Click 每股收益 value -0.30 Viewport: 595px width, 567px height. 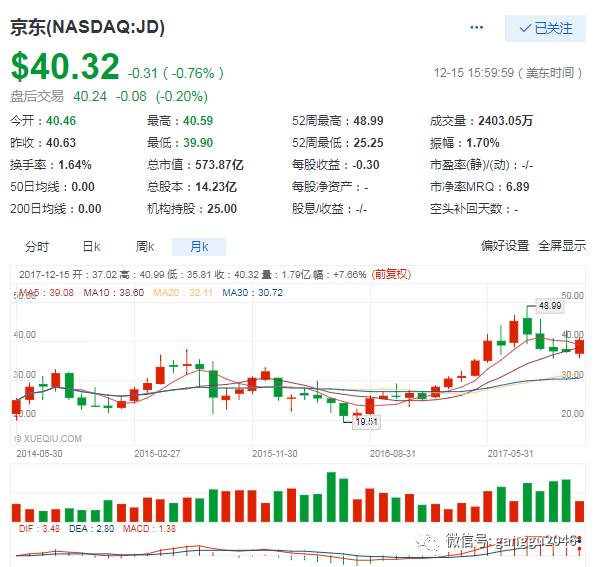pyautogui.click(x=366, y=165)
